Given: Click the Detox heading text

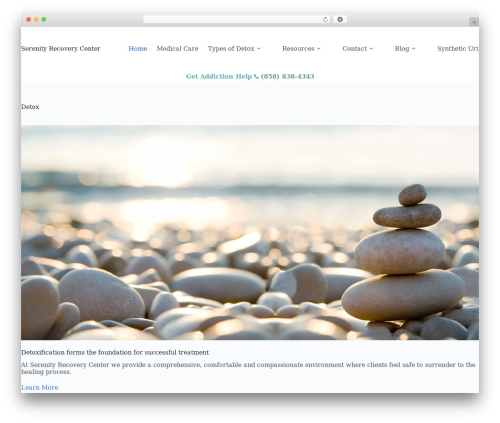Looking at the screenshot, I should (x=30, y=107).
